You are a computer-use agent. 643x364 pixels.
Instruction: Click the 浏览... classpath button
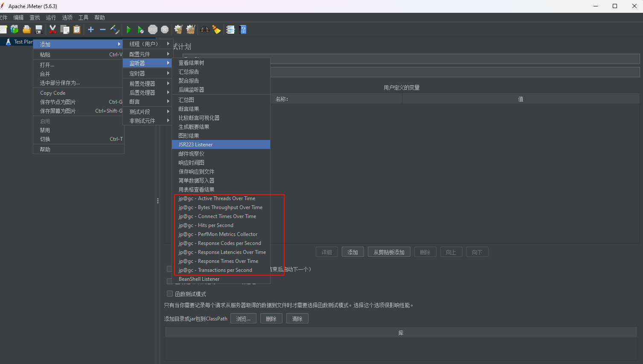coord(243,319)
